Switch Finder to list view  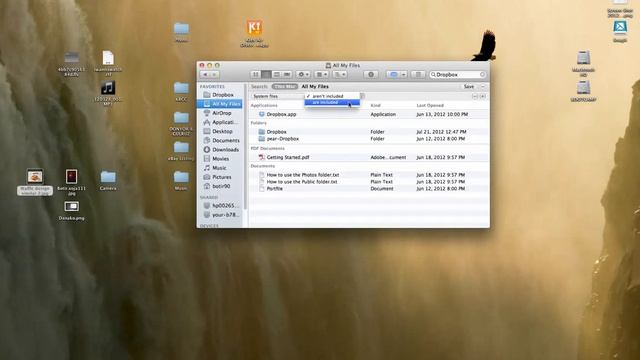[x=266, y=75]
